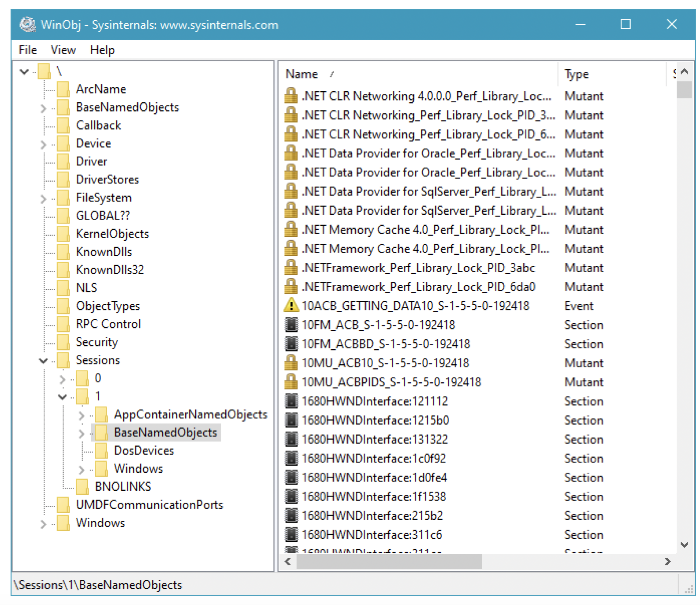The height and width of the screenshot is (605, 700).
Task: Click the KernelObjects folder icon
Action: pos(63,234)
